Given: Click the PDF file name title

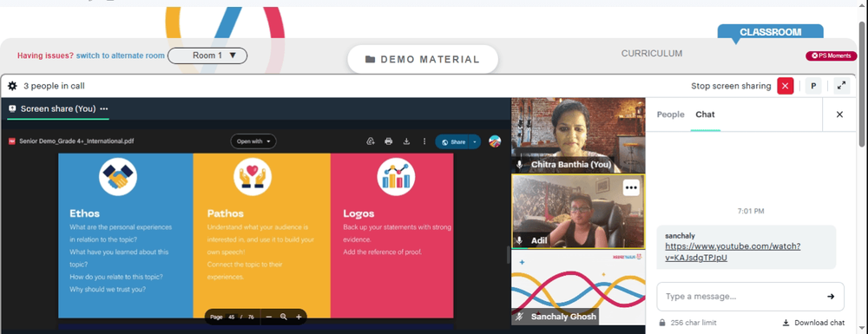Looking at the screenshot, I should [x=76, y=141].
